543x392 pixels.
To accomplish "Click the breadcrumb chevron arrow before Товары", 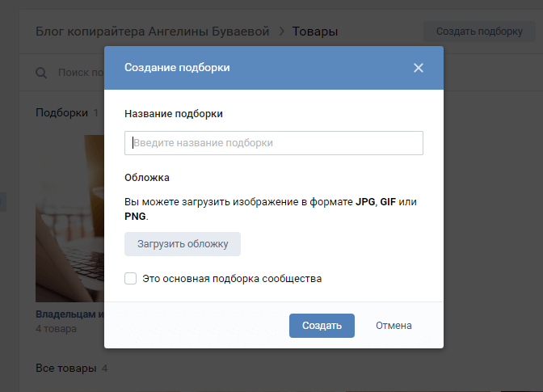I will (x=282, y=32).
